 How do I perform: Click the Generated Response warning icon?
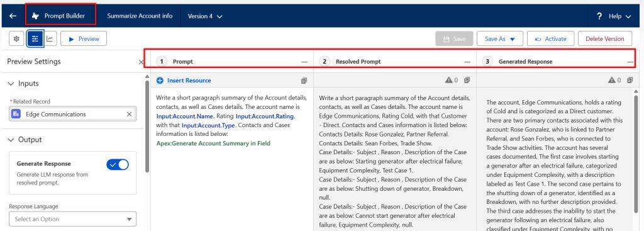(x=612, y=80)
